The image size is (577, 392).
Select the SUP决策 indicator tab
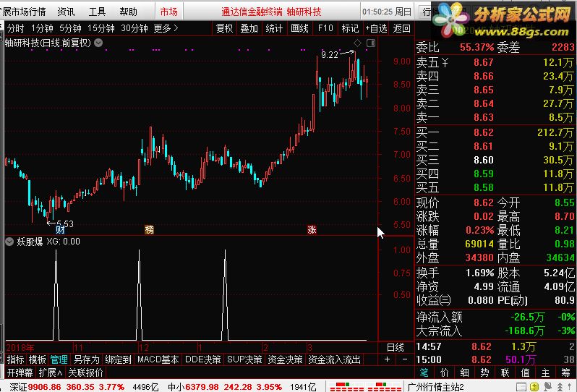click(244, 359)
